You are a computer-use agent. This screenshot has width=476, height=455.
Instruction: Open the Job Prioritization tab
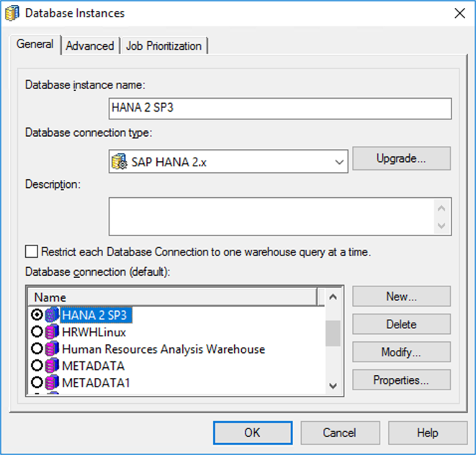tap(164, 46)
